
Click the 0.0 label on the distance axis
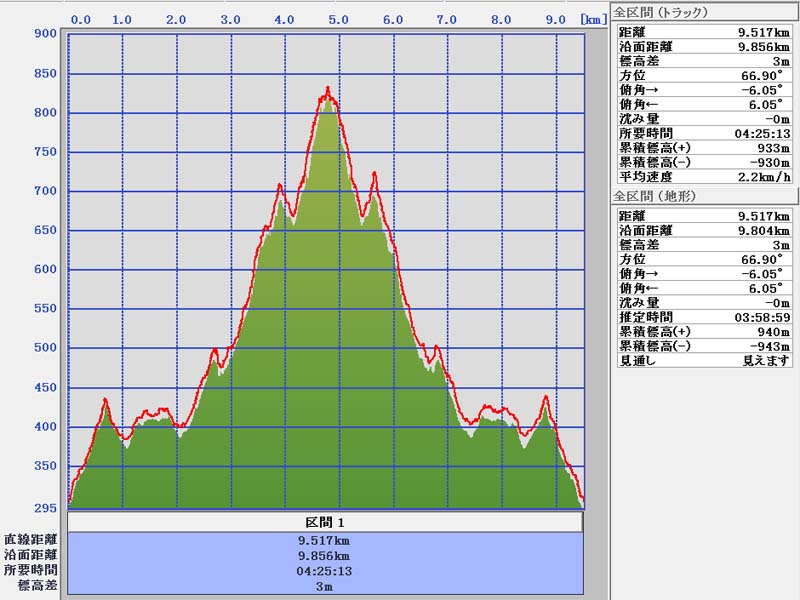[82, 19]
